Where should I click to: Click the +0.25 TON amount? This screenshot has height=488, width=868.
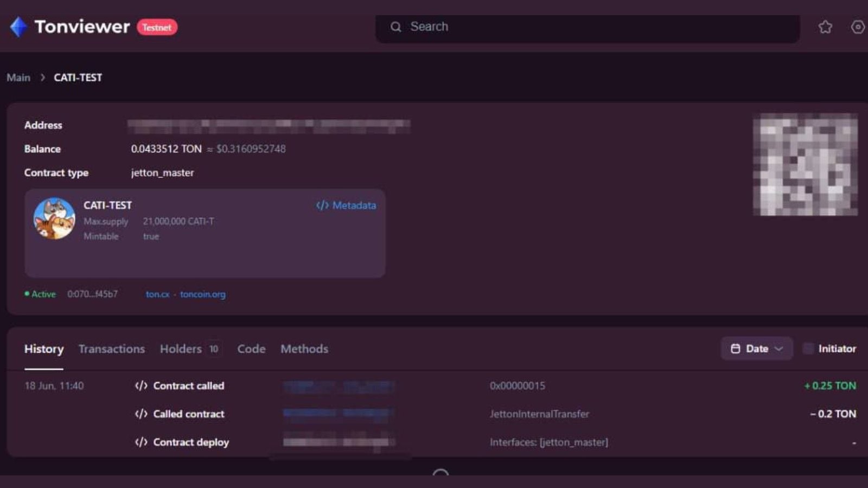[x=830, y=386]
